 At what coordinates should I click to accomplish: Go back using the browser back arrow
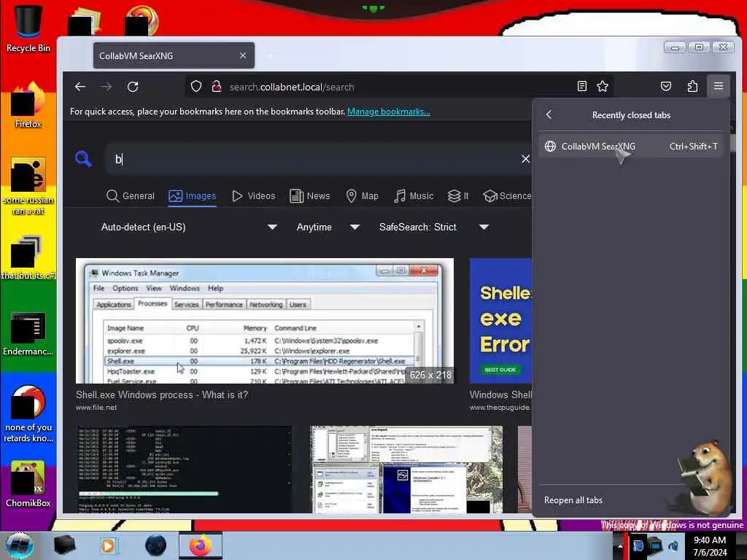80,87
